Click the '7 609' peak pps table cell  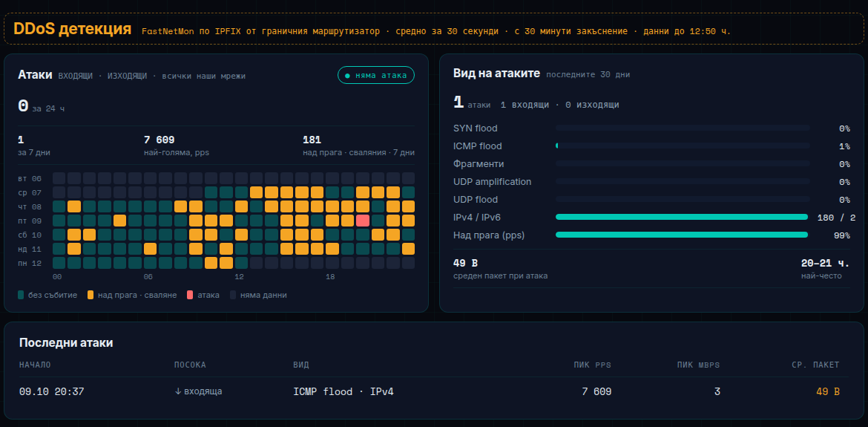point(596,391)
